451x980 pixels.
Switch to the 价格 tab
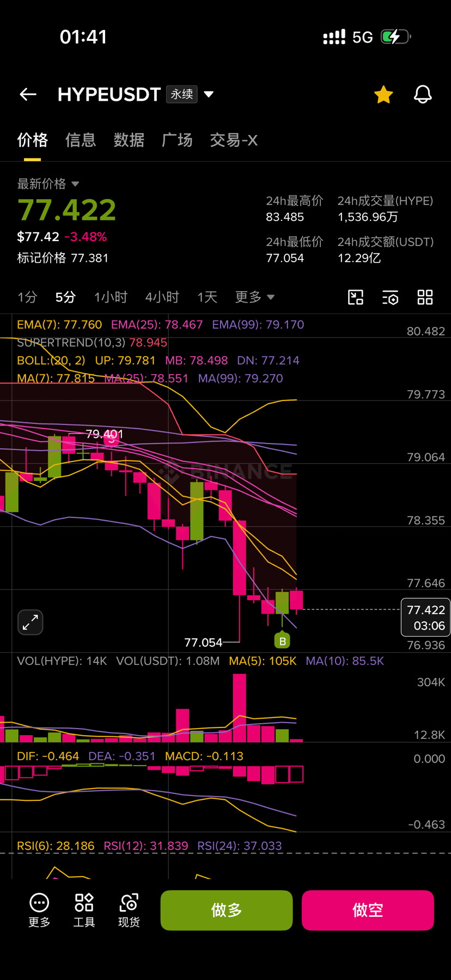point(32,140)
